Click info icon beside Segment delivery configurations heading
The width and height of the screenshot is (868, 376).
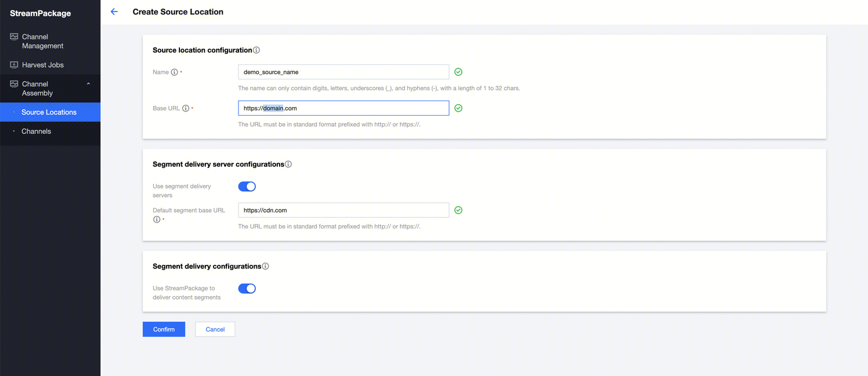266,267
